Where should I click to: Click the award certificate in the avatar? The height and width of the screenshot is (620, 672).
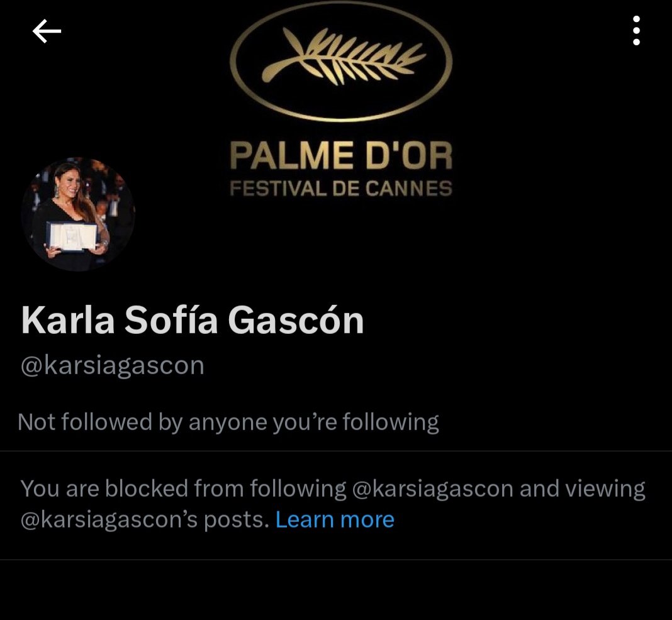coord(72,236)
